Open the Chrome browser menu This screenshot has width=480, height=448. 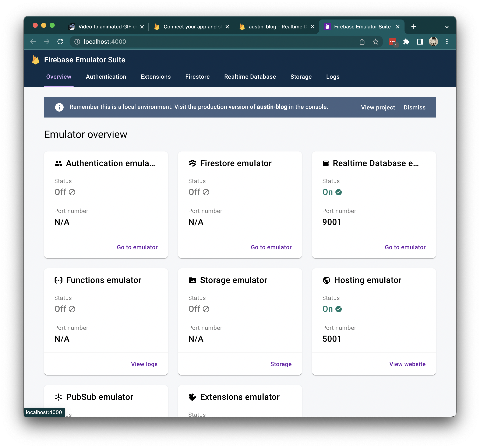447,42
